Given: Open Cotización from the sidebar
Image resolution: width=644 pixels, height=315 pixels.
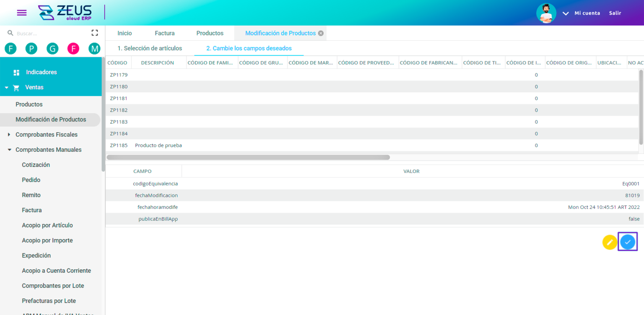Looking at the screenshot, I should [36, 164].
